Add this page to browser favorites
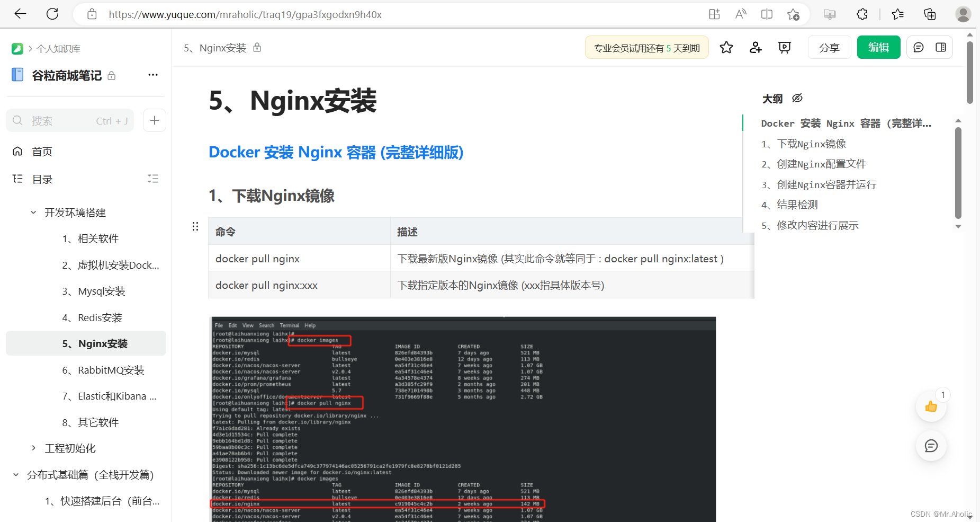The width and height of the screenshot is (980, 522). tap(793, 14)
